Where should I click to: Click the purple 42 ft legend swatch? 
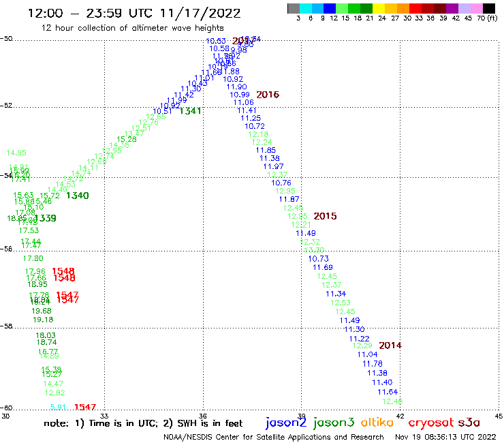(452, 9)
